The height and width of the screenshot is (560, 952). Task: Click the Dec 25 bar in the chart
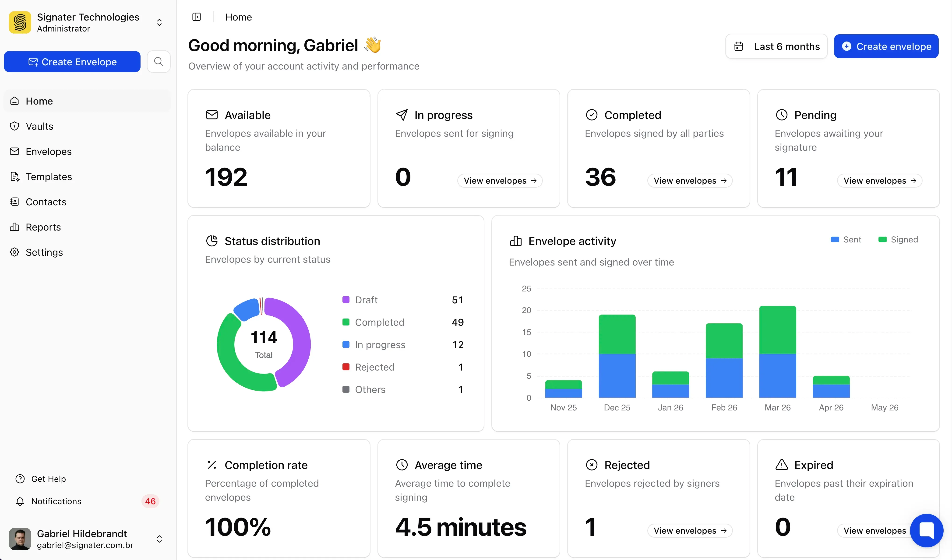pyautogui.click(x=617, y=356)
